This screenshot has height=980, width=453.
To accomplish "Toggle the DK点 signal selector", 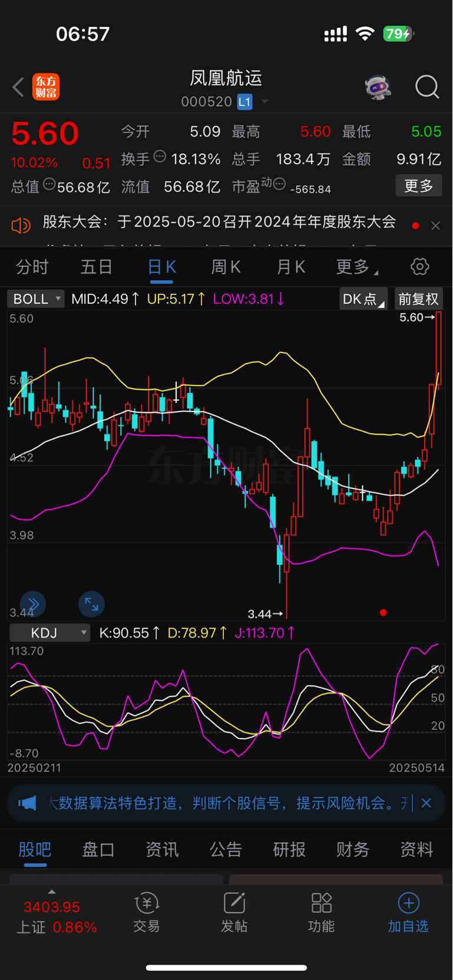I will pyautogui.click(x=363, y=299).
